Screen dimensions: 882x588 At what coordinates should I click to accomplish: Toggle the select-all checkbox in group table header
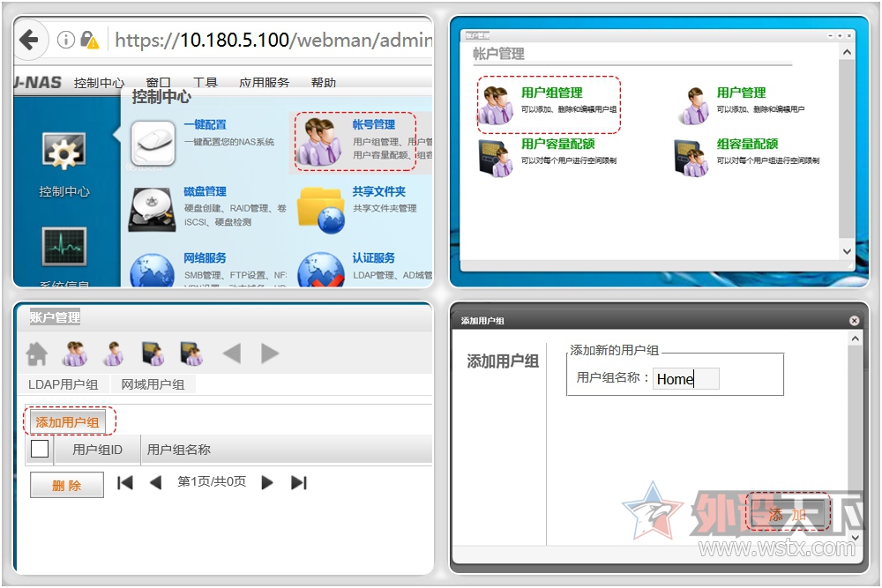pos(40,449)
